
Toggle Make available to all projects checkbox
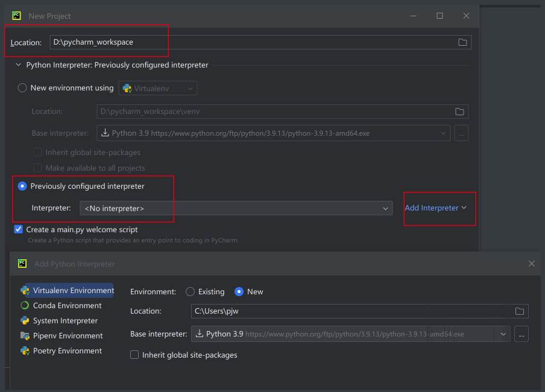pos(37,168)
